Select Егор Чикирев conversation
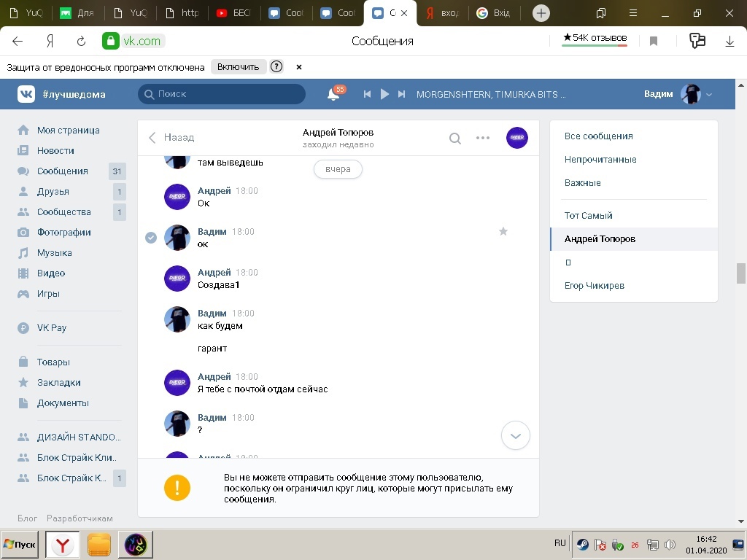 point(595,286)
